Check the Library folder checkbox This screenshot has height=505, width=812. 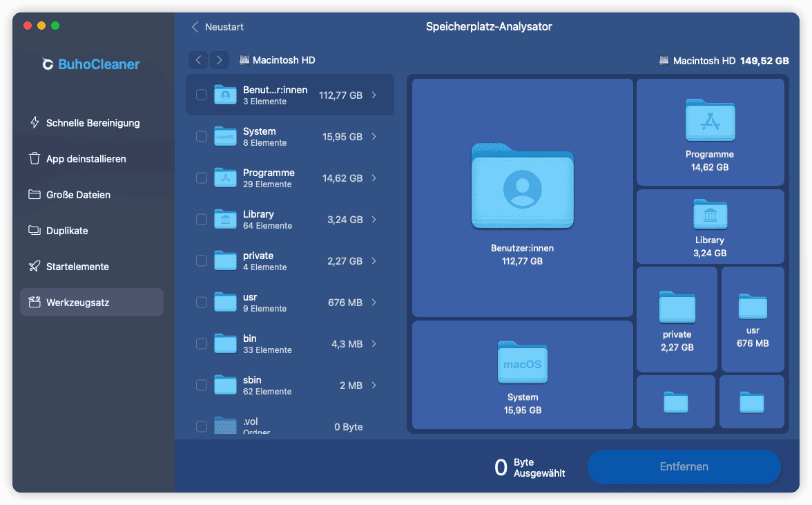point(202,219)
